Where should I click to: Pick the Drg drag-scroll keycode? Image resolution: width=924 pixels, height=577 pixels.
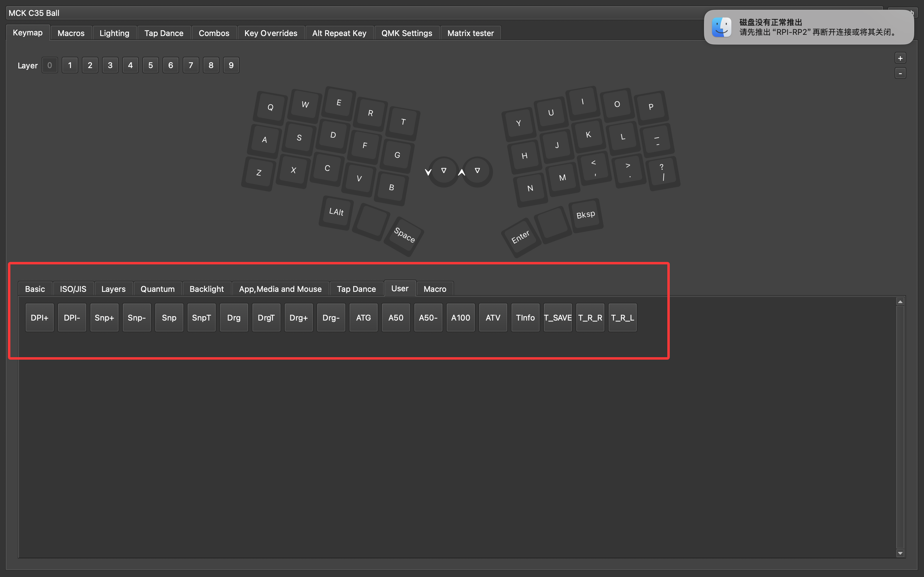coord(234,317)
